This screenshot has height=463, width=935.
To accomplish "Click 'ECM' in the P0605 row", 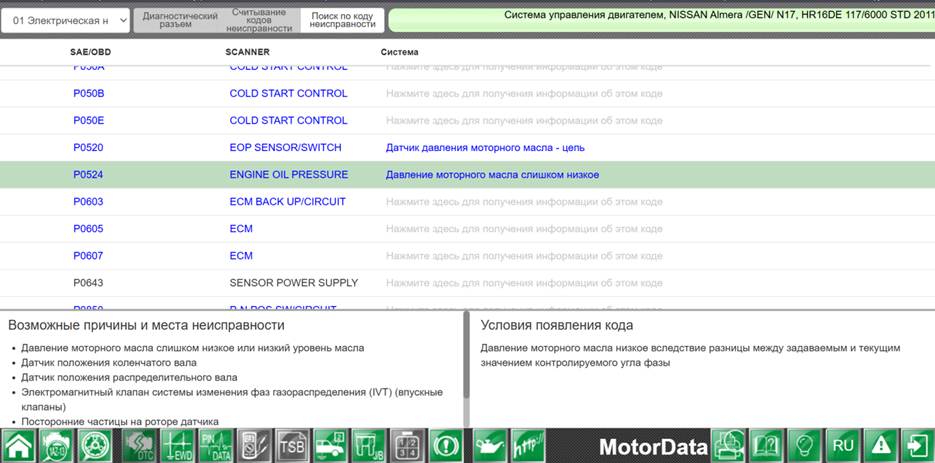I will pos(241,229).
